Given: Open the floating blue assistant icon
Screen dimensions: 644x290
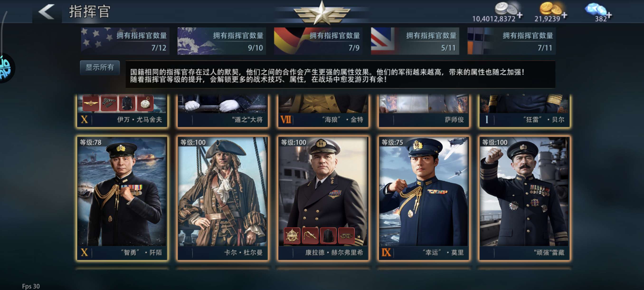Looking at the screenshot, I should [6, 68].
